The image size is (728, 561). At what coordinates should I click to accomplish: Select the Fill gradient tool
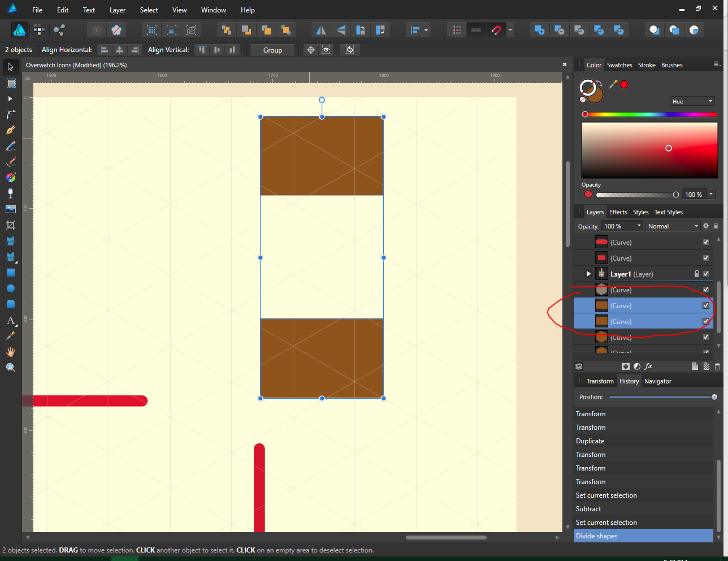(10, 178)
